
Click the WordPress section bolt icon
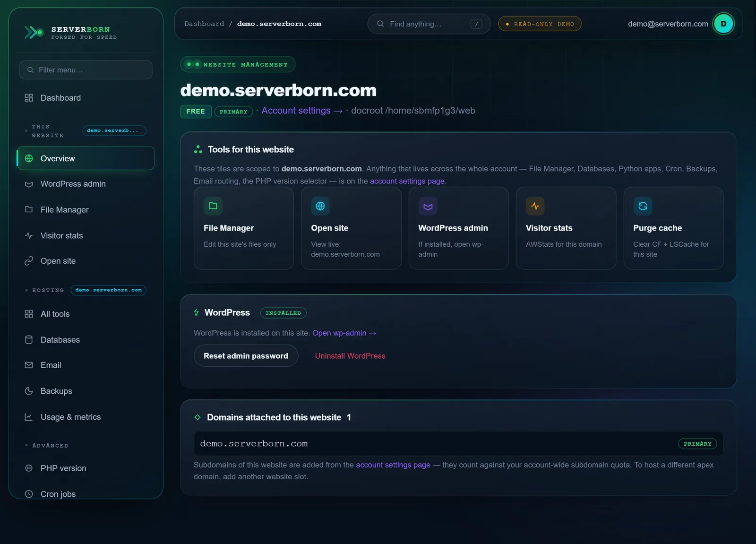coord(197,312)
